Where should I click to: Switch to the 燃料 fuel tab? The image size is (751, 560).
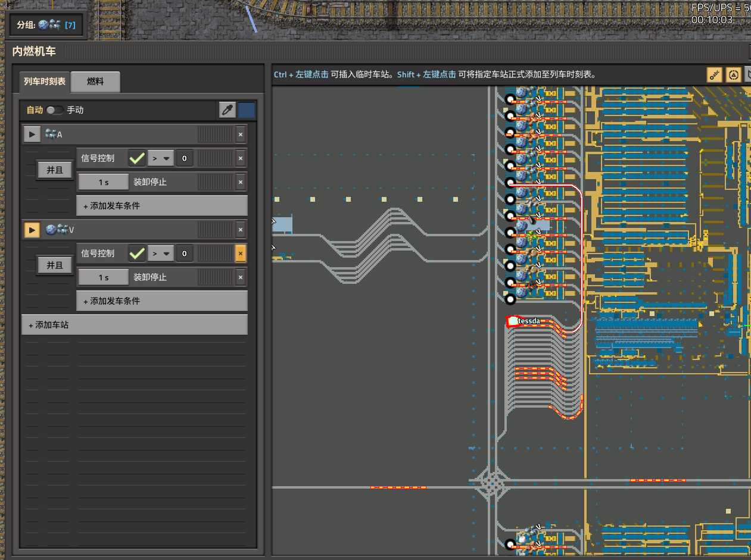(95, 82)
